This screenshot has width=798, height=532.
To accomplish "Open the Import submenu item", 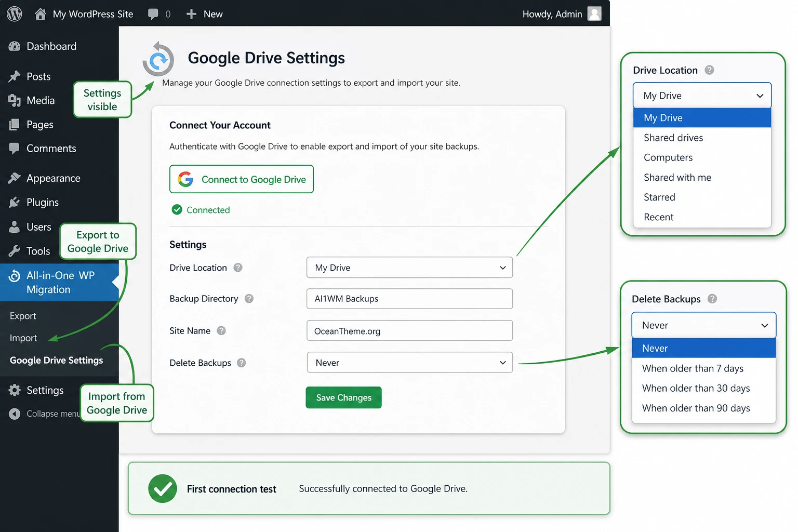I will tap(23, 338).
